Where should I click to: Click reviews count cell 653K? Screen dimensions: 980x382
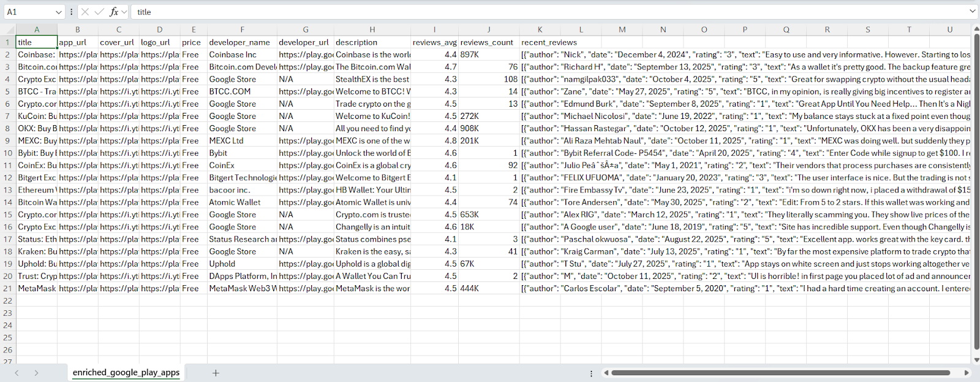[x=489, y=215]
